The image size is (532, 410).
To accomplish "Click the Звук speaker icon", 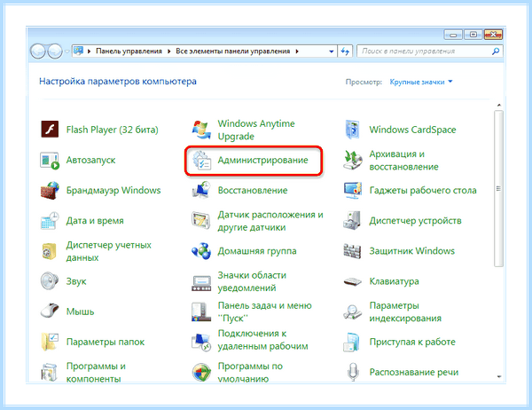I will 50,281.
